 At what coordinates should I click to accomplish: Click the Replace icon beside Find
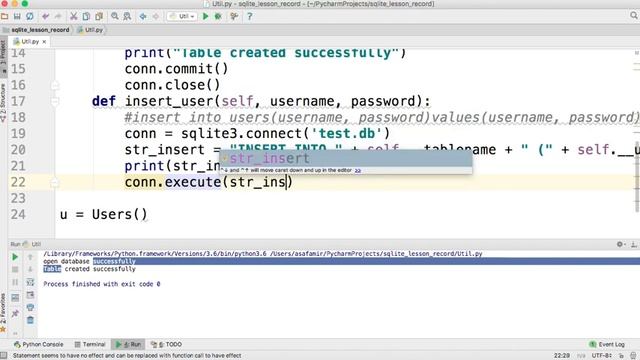pyautogui.click(x=127, y=16)
